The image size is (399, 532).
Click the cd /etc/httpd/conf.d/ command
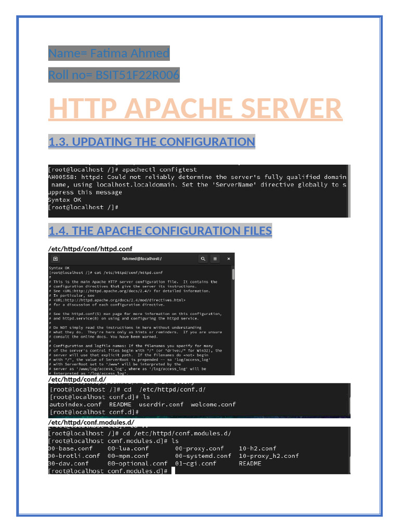[x=165, y=390]
